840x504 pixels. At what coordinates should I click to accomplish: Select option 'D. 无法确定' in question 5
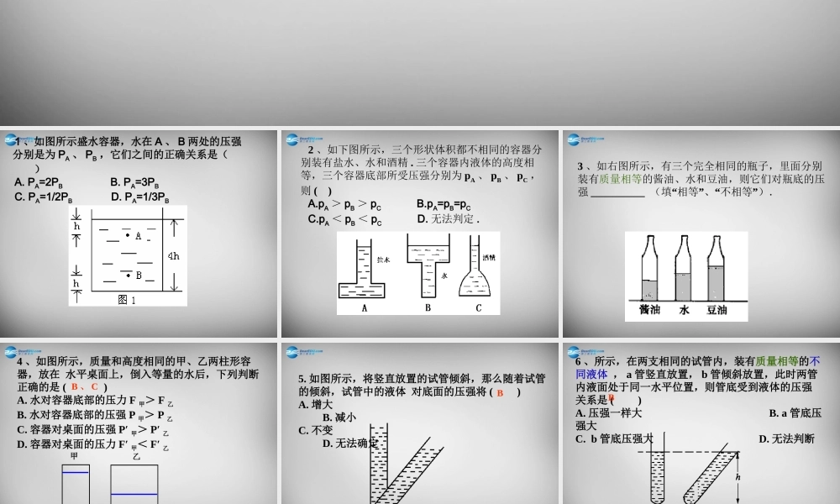tap(350, 443)
